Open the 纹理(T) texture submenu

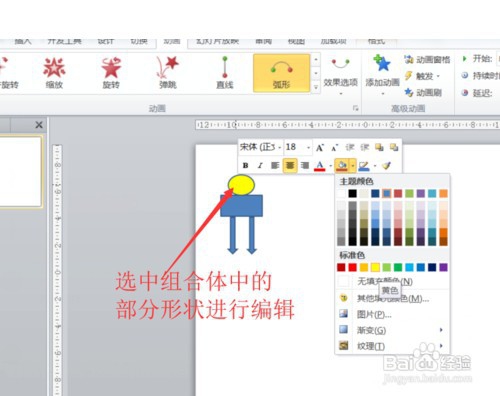pos(392,346)
